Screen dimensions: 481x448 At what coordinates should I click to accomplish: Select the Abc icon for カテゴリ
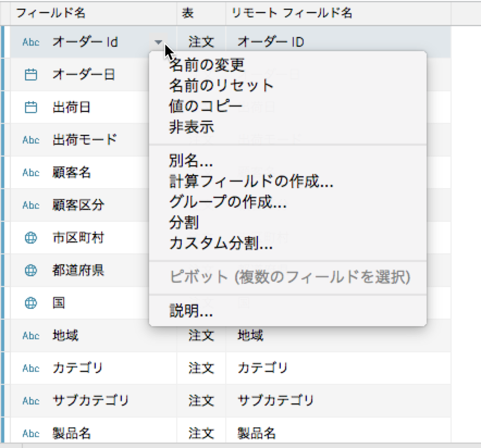pos(31,368)
